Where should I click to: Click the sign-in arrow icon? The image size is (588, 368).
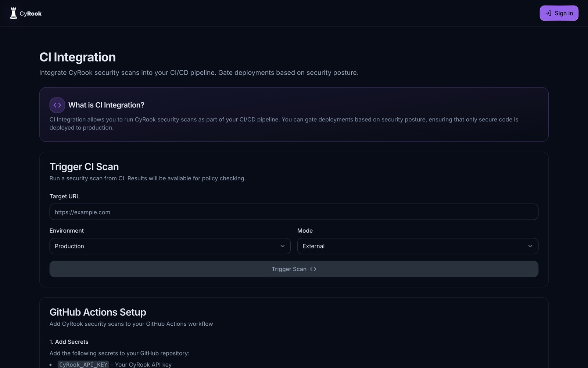(x=548, y=13)
